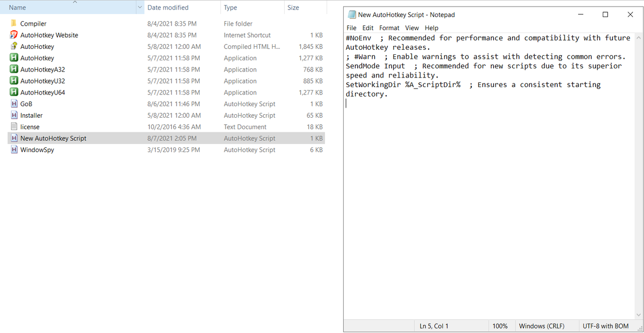This screenshot has height=333, width=644.
Task: Click the Notepad window maximize button
Action: [605, 15]
